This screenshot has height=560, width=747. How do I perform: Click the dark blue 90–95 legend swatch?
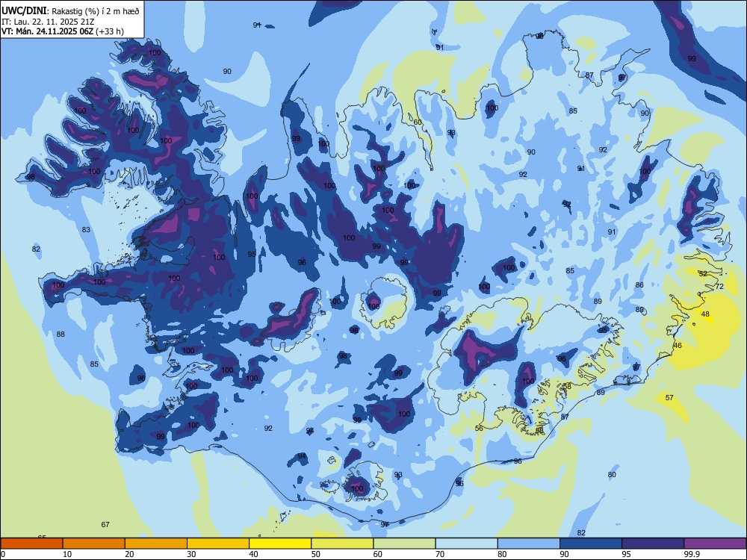[591, 544]
